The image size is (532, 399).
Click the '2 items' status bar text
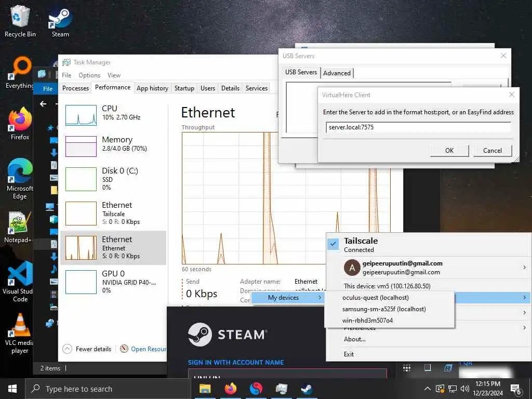(x=50, y=368)
